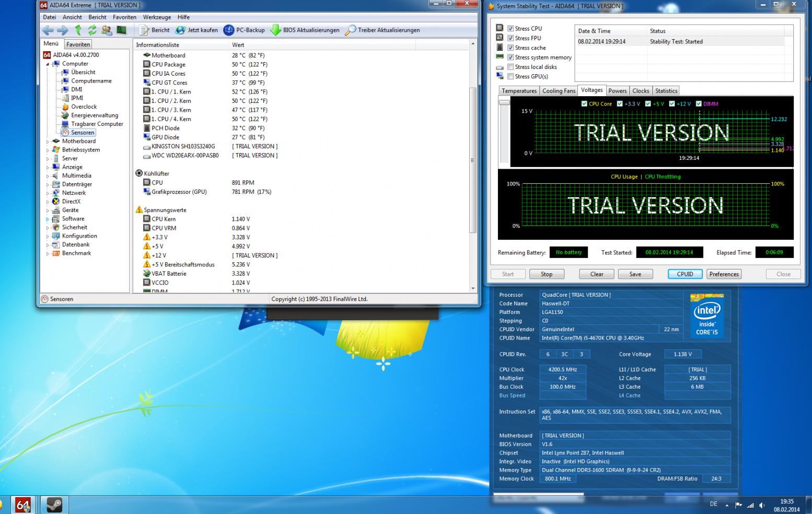
Task: Click the voltage graph vertical slider handle
Action: (504, 102)
